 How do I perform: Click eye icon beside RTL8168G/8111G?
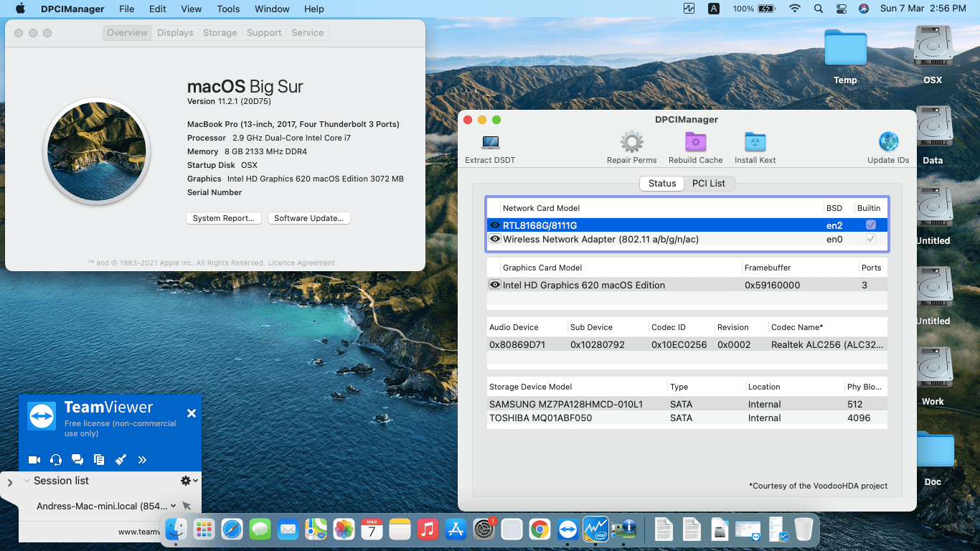point(495,225)
